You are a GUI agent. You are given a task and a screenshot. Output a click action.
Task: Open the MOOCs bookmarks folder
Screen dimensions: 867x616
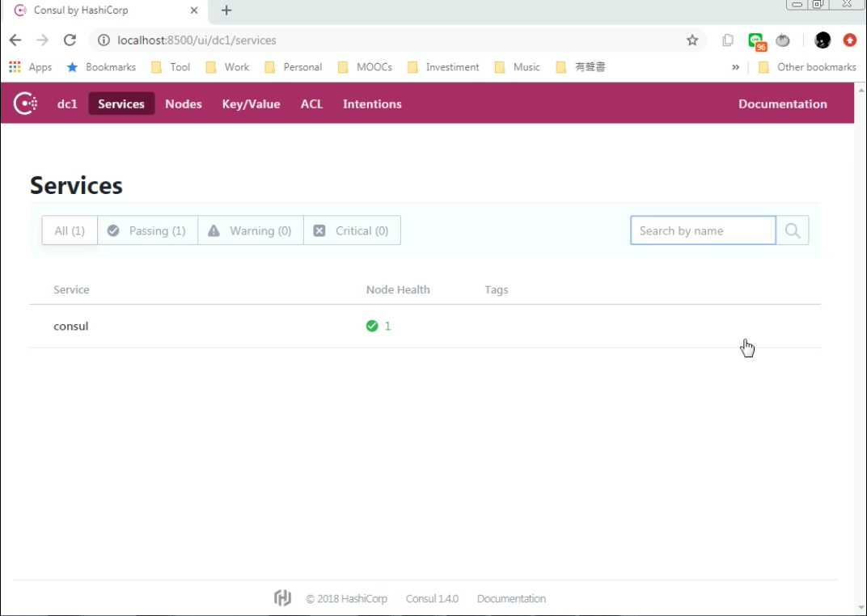click(365, 67)
